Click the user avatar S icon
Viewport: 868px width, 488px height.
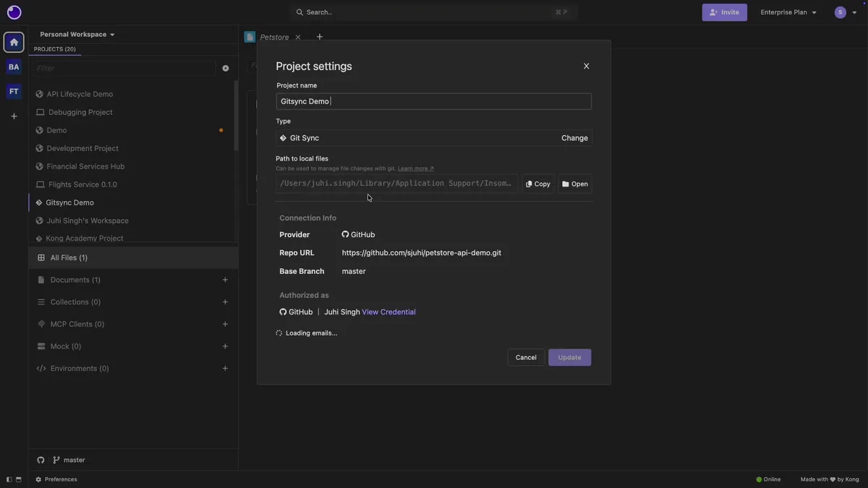pos(840,12)
